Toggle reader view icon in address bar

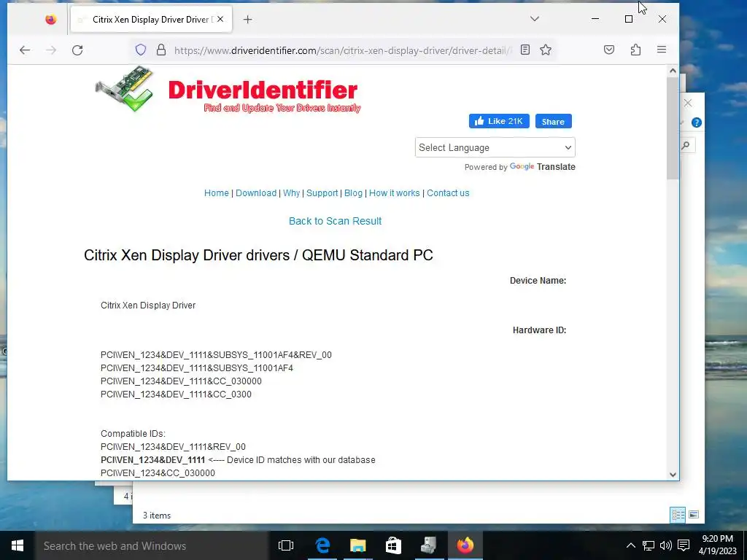(x=525, y=50)
